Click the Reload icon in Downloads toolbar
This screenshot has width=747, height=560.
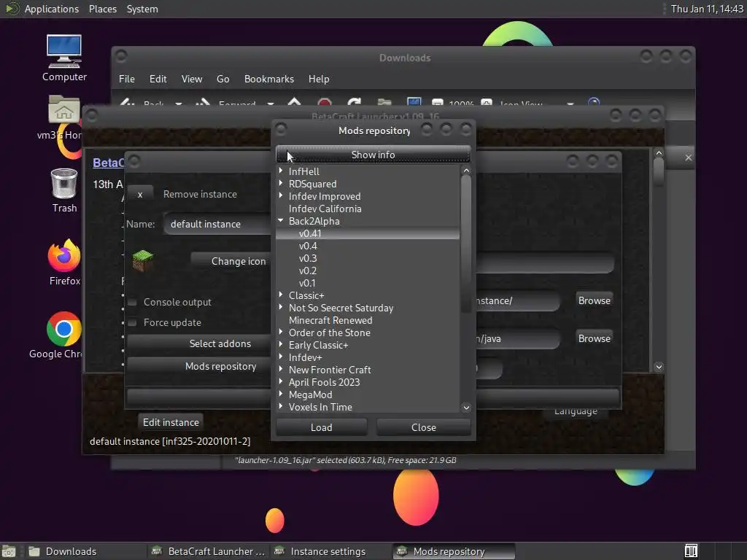pyautogui.click(x=354, y=102)
